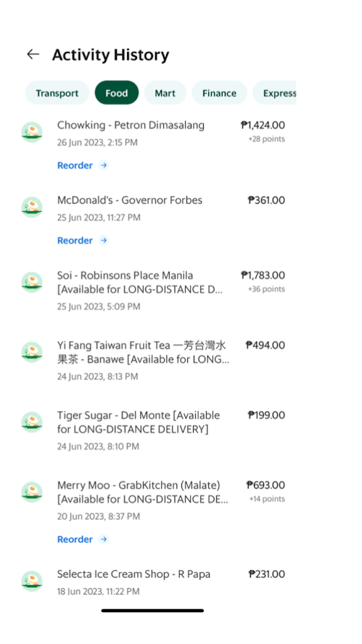Tap the food icon beside Selecta order
Image resolution: width=362 pixels, height=644 pixels.
[32, 581]
